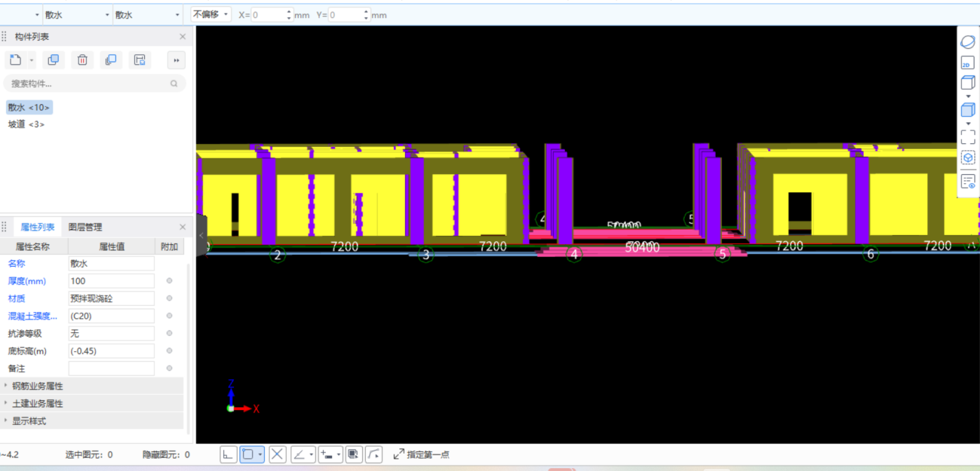This screenshot has height=471, width=980.
Task: Click the angle snap icon
Action: click(299, 455)
